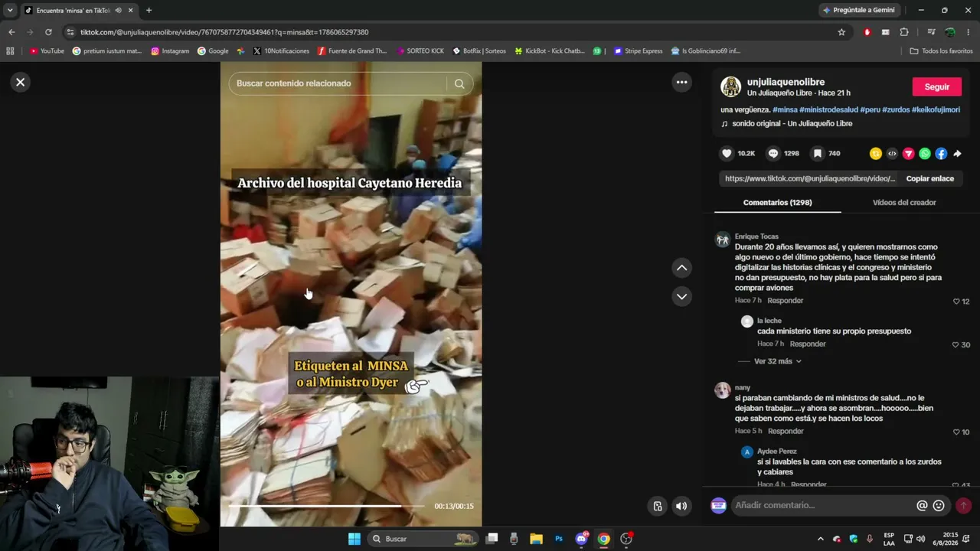Screen dimensions: 980x551
Task: Open 'sonido original - Un Juliaqueño Libre' sound
Action: tap(792, 123)
